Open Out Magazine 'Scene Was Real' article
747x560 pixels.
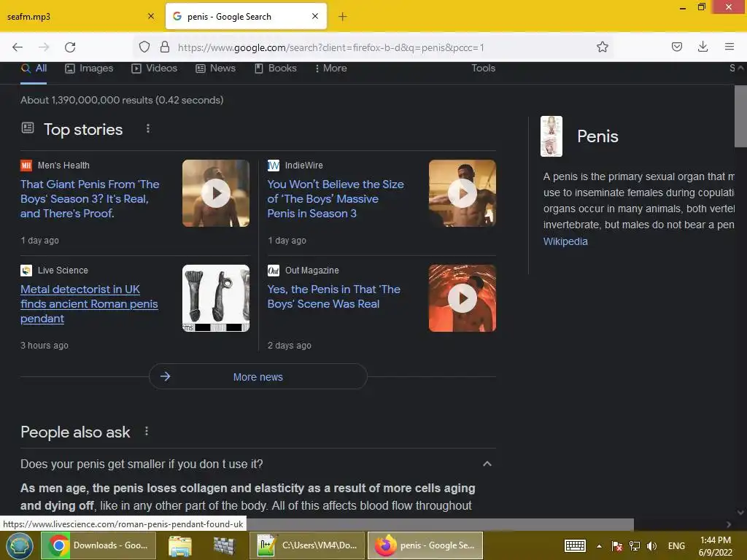tap(333, 296)
